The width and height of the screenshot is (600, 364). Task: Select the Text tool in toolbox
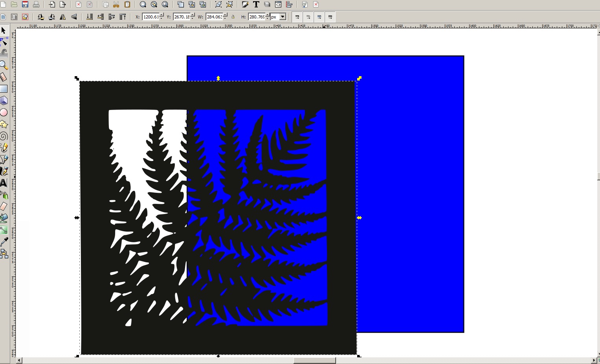(4, 183)
